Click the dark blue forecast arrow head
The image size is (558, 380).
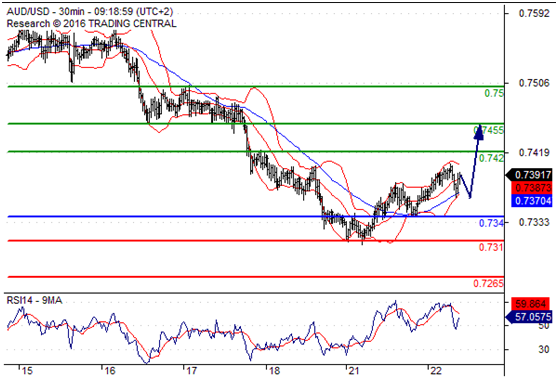pos(479,132)
